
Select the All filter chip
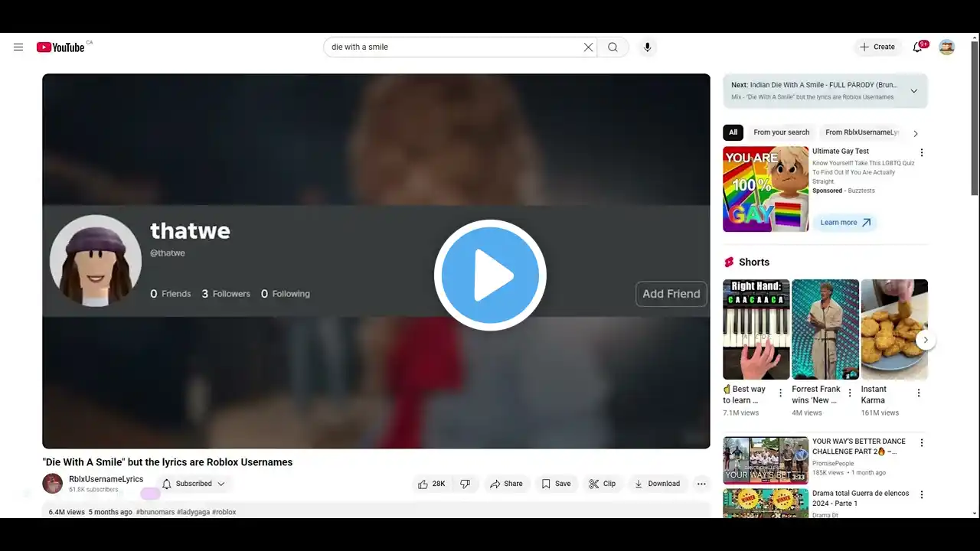(x=733, y=132)
